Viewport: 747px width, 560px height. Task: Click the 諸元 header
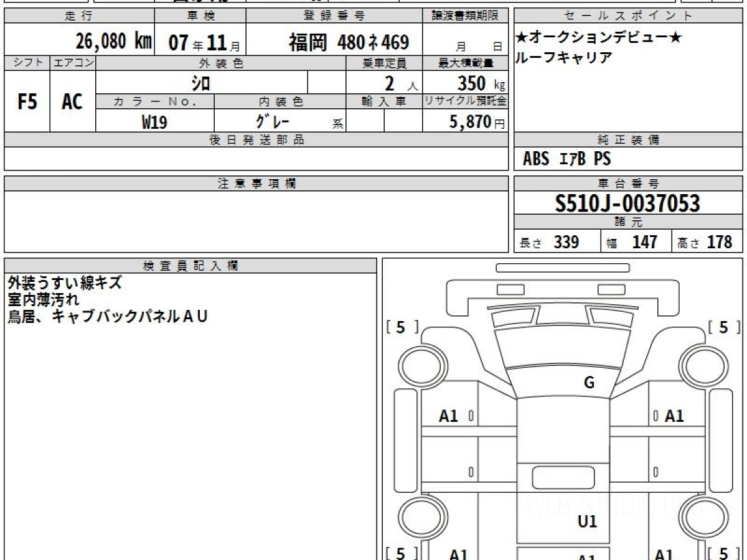629,222
